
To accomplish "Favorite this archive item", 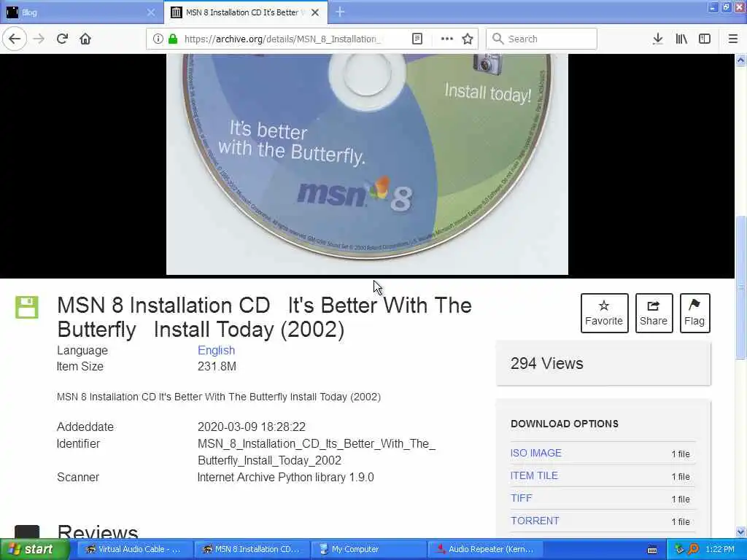I will point(604,313).
